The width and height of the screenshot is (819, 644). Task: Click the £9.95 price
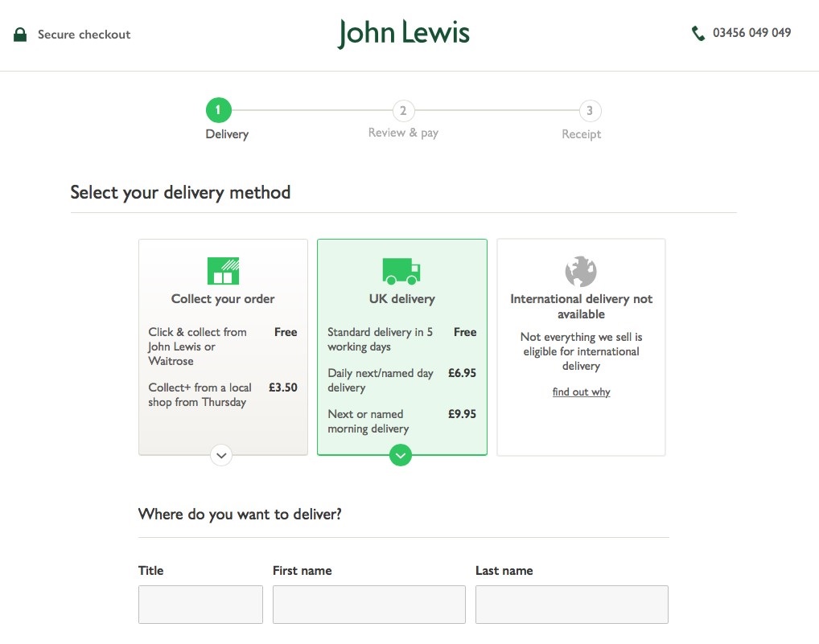(463, 414)
